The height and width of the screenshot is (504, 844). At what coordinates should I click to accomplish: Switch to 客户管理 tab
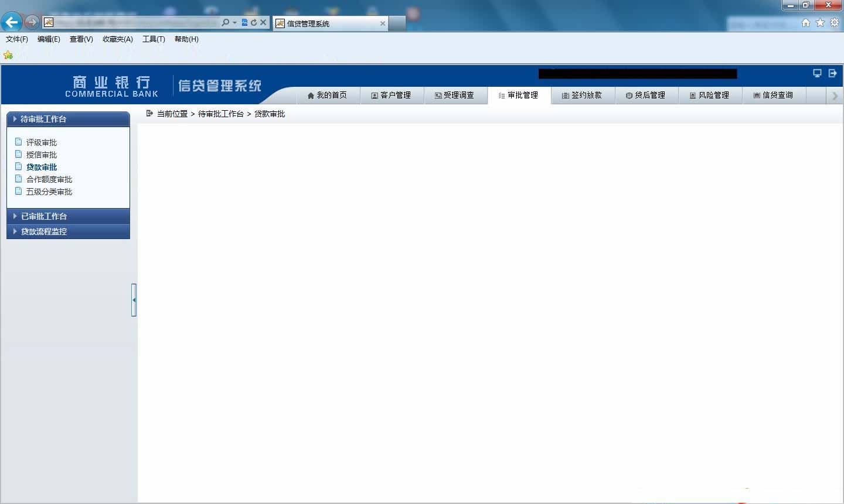[391, 95]
